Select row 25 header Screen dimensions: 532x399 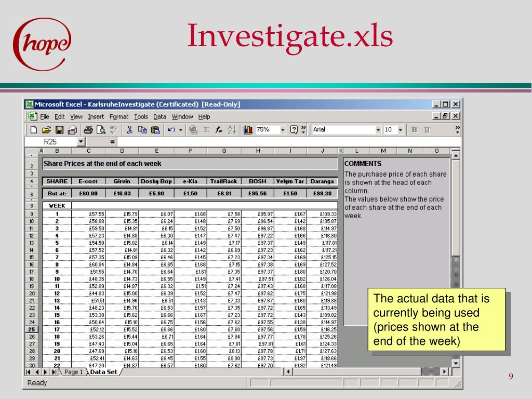[32, 329]
